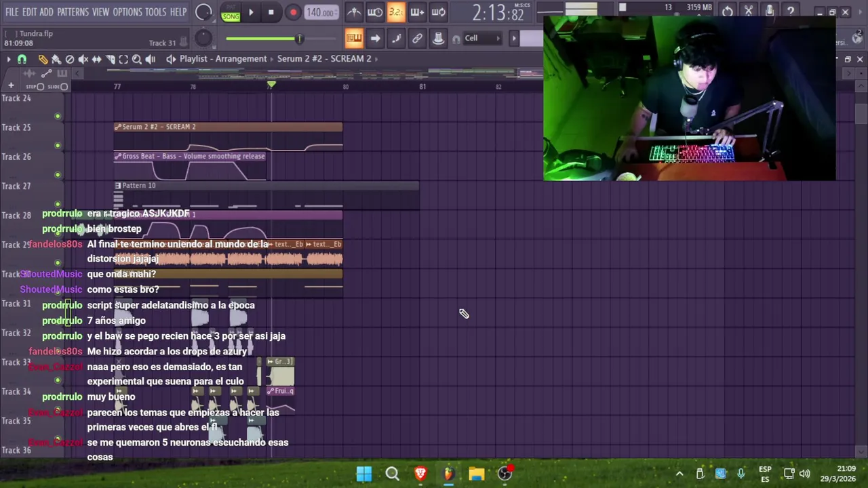This screenshot has height=488, width=868.
Task: Click the multilink to controllers knob icon
Action: 438,39
